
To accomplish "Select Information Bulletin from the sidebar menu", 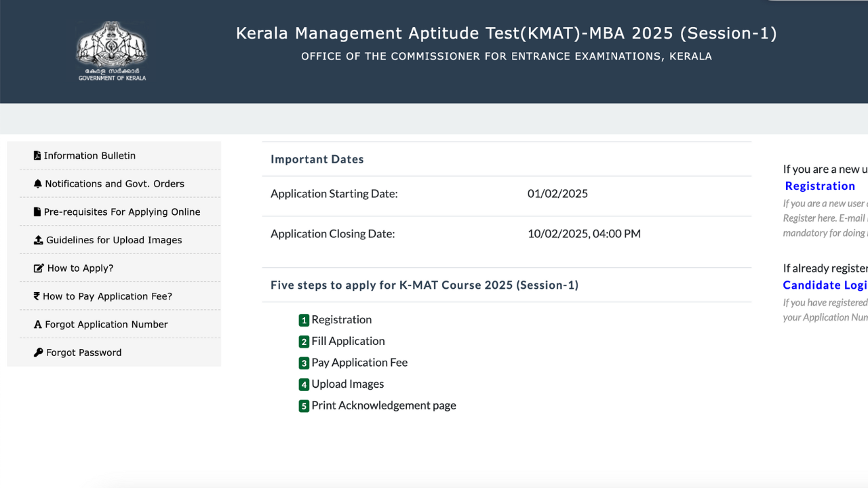I will point(92,155).
